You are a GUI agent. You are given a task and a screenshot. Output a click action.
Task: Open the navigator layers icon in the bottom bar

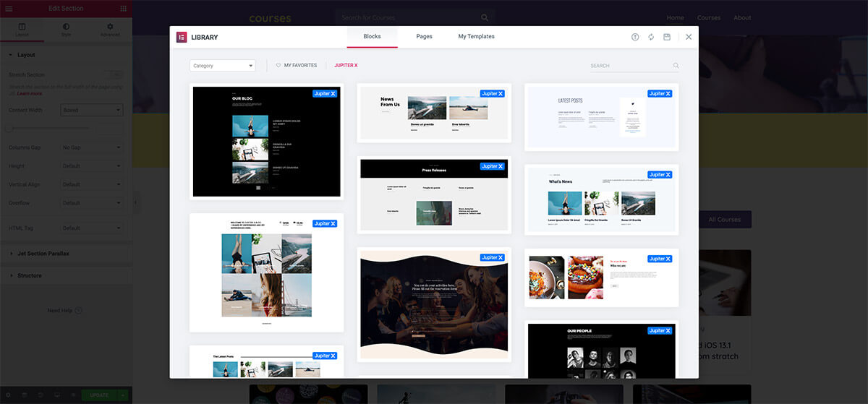[25, 395]
